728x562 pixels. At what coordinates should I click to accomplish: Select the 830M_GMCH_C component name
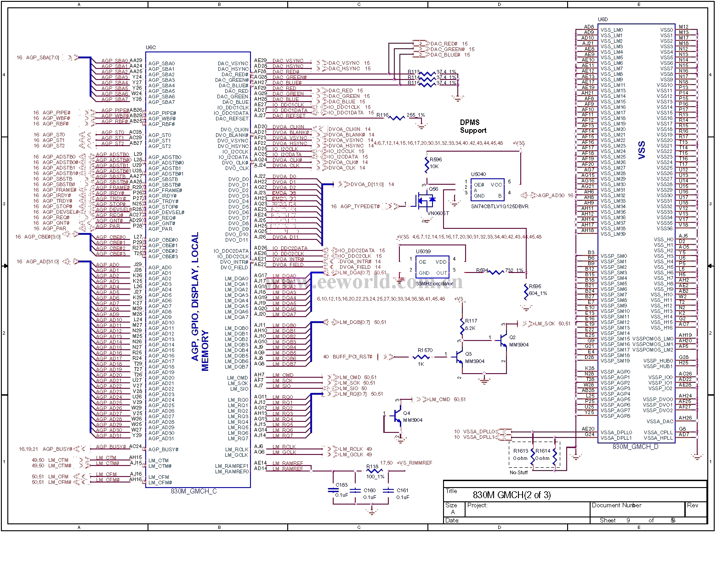pyautogui.click(x=193, y=491)
